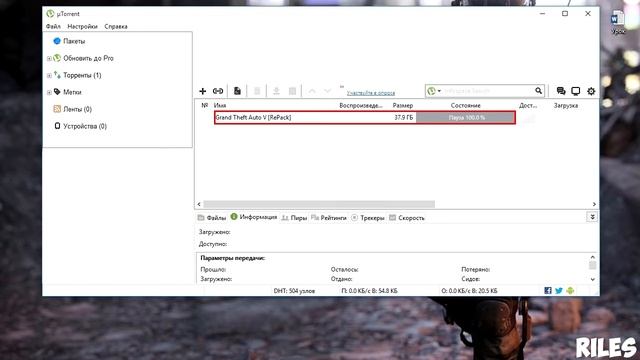640x360 pixels.
Task: Click the greyed-out stop torrent icon
Action: tap(292, 91)
